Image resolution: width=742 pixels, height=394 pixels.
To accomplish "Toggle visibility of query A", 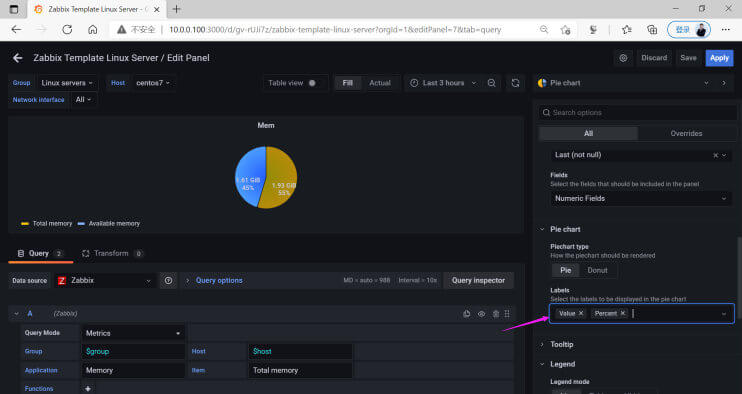I will pos(481,314).
